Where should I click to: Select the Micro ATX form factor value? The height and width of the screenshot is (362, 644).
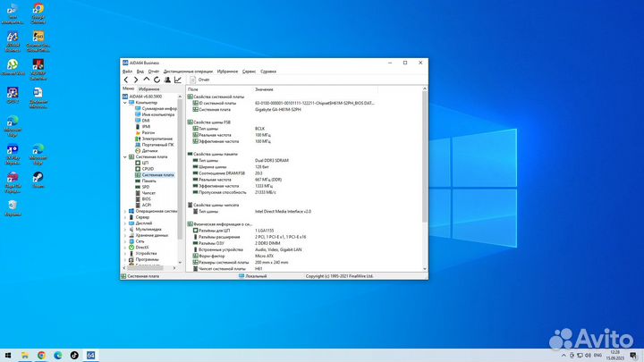[265, 257]
